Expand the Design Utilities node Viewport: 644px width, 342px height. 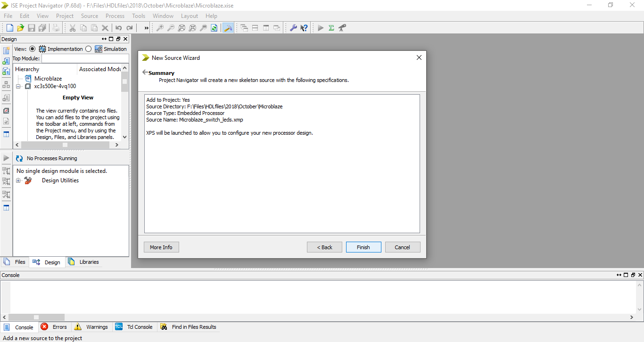pyautogui.click(x=18, y=180)
